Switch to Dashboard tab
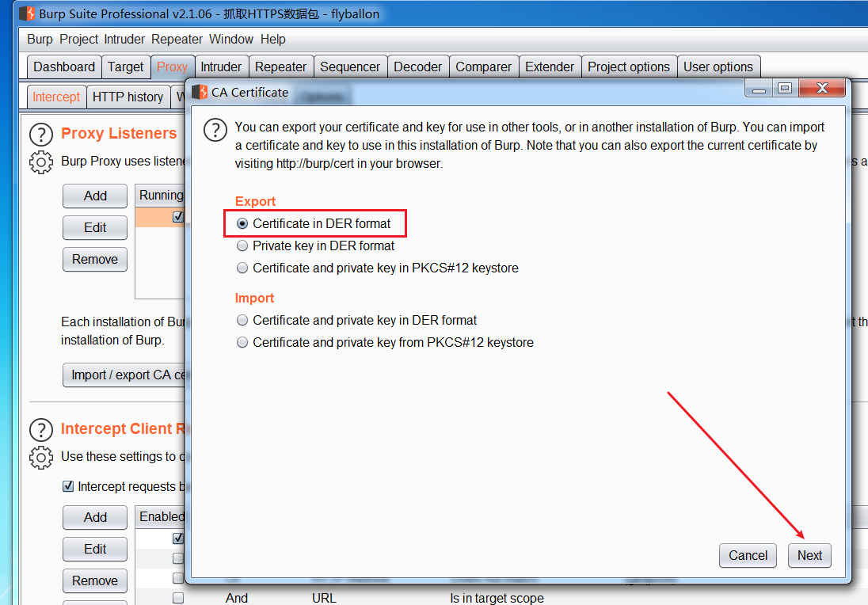The height and width of the screenshot is (605, 868). (x=64, y=67)
